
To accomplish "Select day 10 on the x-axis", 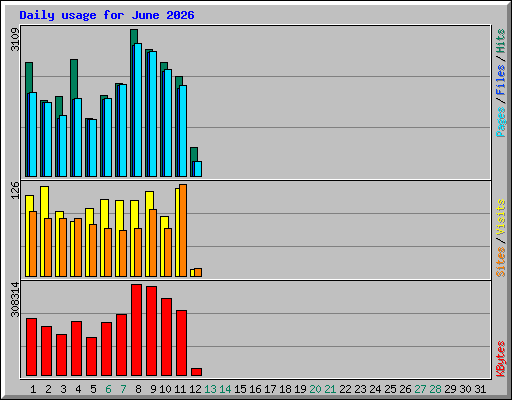I will (165, 389).
